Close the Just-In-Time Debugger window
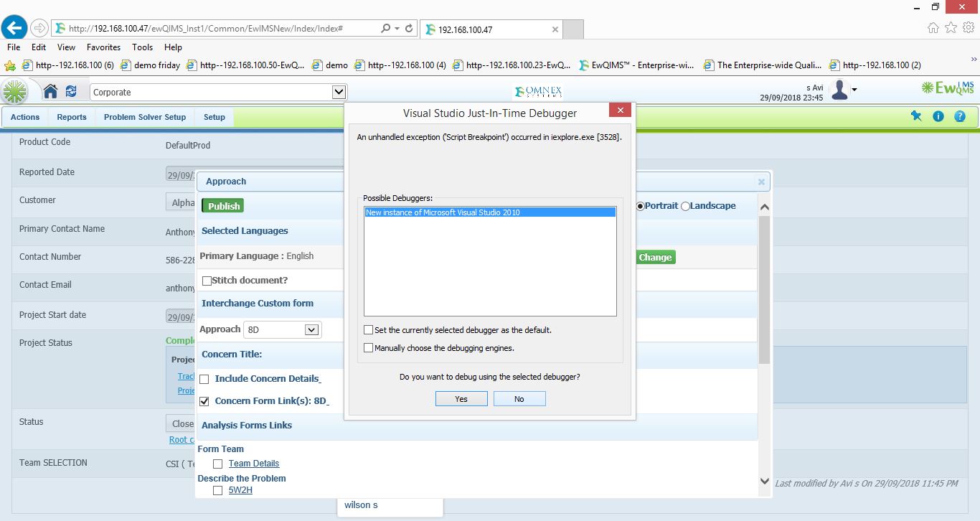The image size is (980, 521). [x=620, y=110]
